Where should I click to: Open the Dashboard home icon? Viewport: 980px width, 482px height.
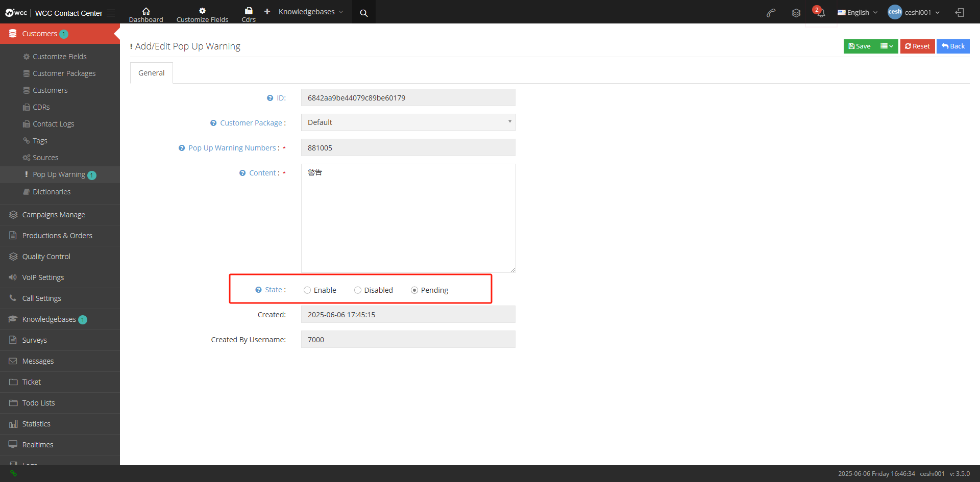[x=146, y=11]
